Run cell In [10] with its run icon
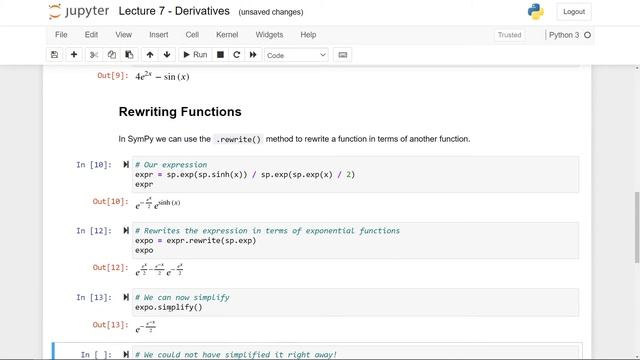This screenshot has height=360, width=640. tap(126, 164)
